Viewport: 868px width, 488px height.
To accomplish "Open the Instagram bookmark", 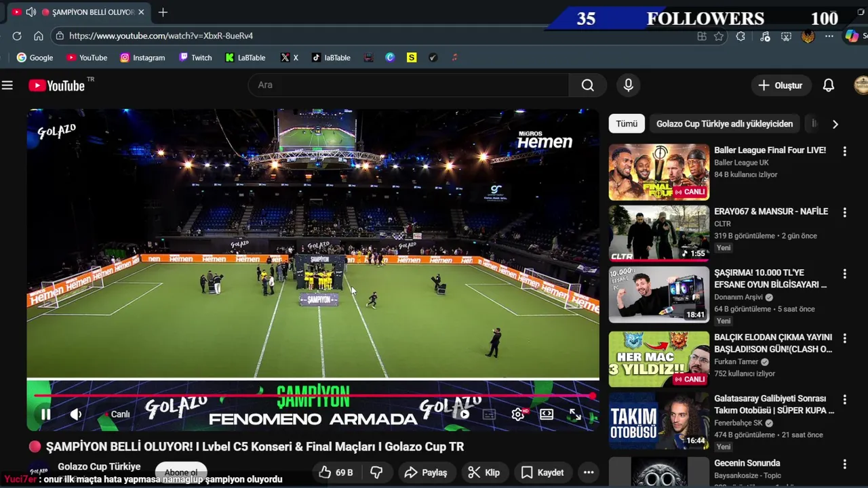I will [142, 58].
